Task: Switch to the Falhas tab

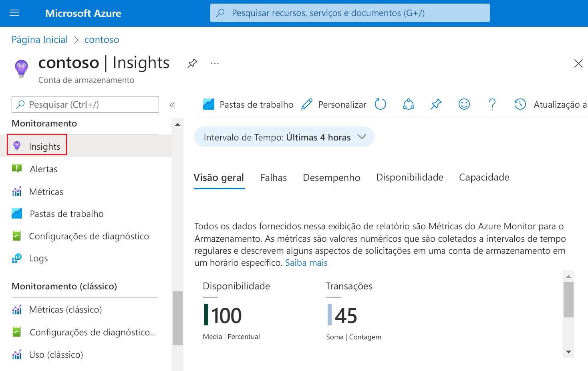Action: click(x=274, y=178)
